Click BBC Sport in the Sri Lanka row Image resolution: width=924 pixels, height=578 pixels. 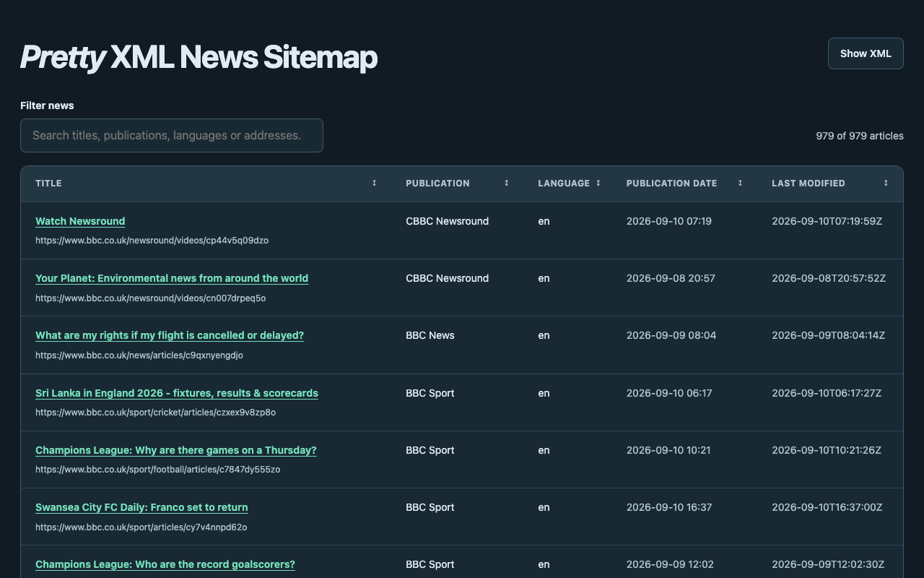point(430,393)
